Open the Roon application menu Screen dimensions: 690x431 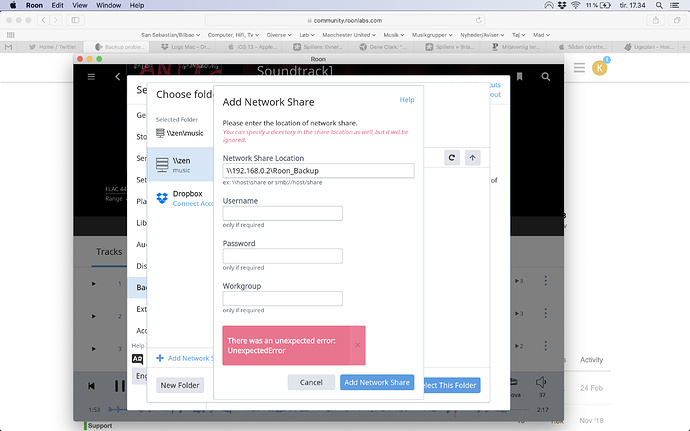pyautogui.click(x=34, y=5)
